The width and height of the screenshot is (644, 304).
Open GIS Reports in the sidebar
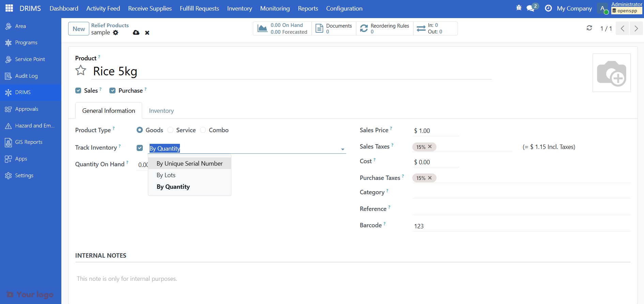[x=31, y=142]
